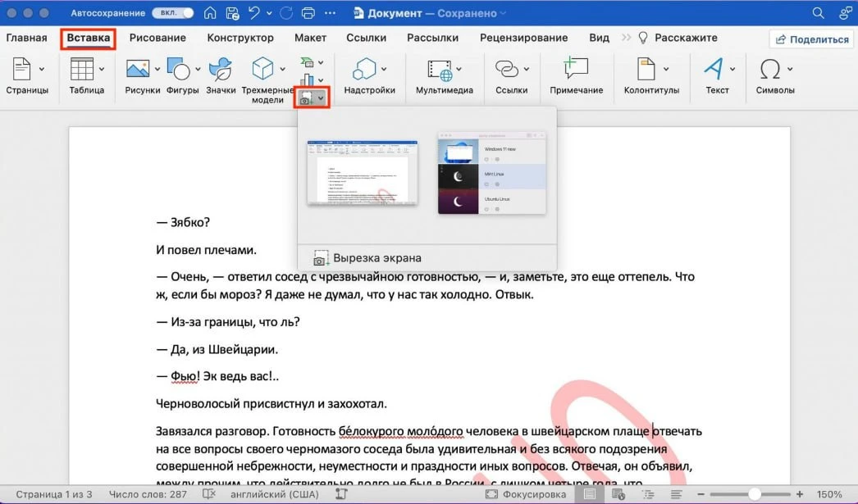The height and width of the screenshot is (504, 858).
Task: Click the collaboration people icon at top right
Action: pos(846,13)
